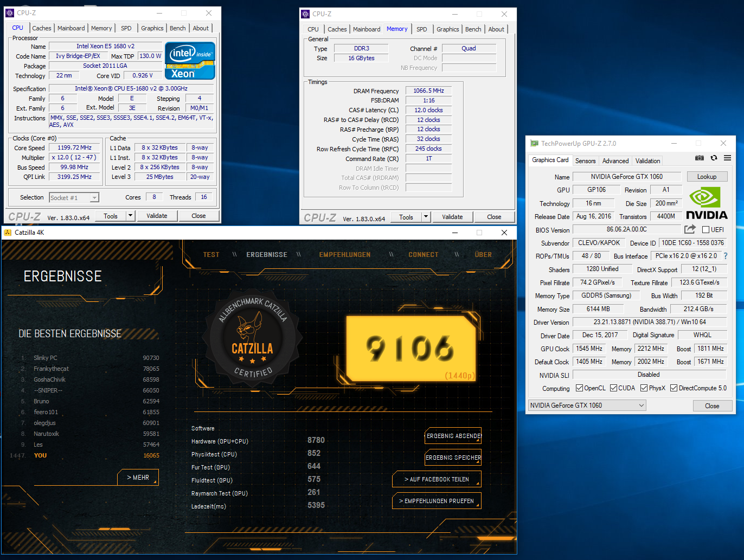Click AUF FACEBOOK TEILEN button
This screenshot has height=560, width=744.
point(437,479)
